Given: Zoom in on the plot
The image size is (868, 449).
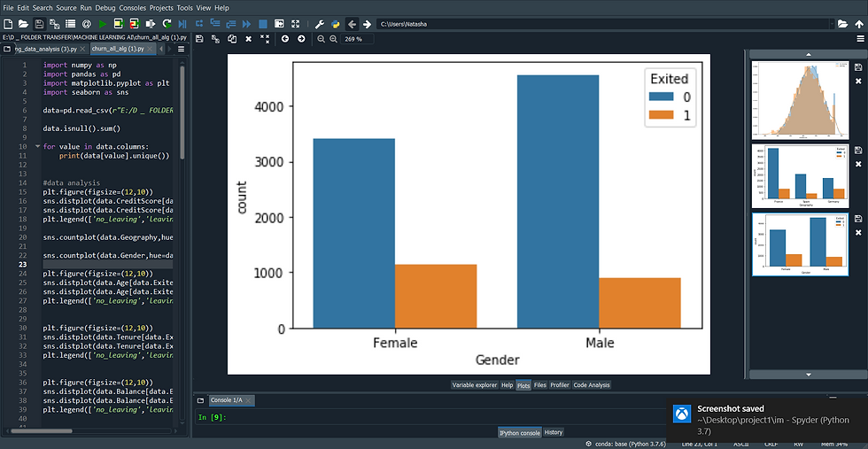Looking at the screenshot, I should [333, 39].
